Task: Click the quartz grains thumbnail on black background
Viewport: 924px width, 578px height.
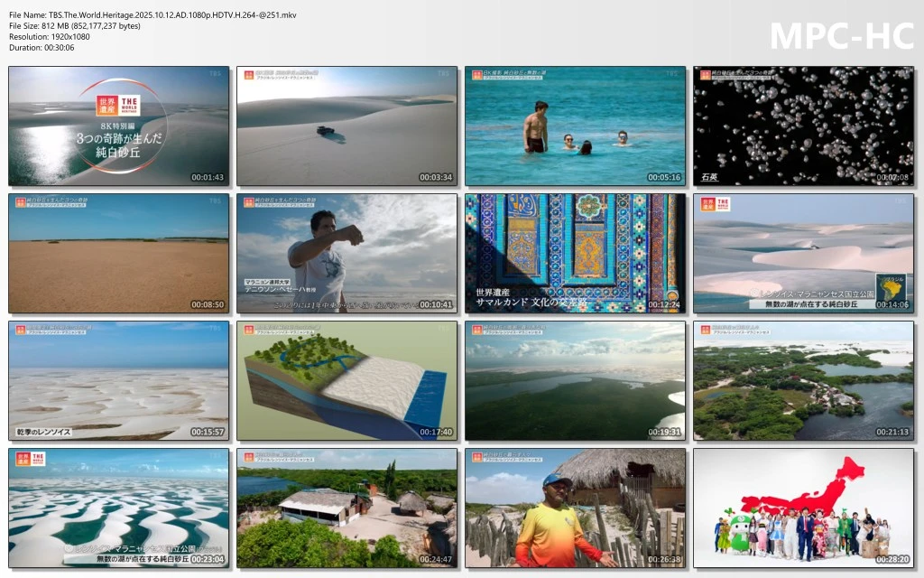Action: pos(803,126)
